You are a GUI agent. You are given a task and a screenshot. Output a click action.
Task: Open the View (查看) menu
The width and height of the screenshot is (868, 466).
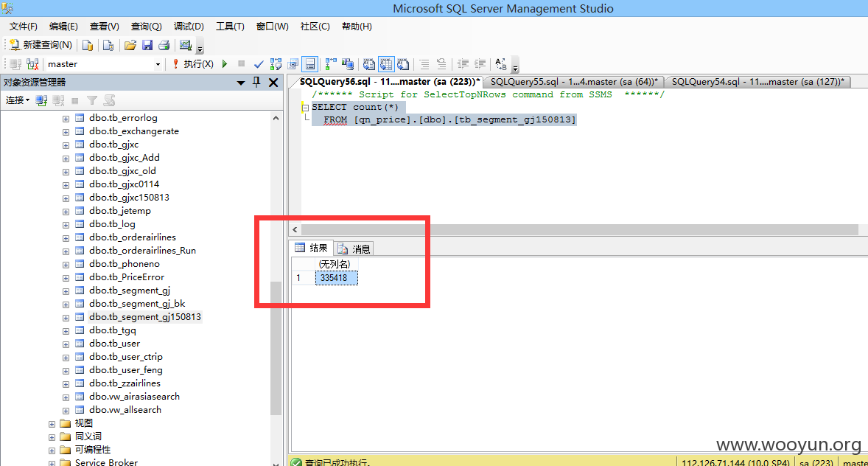tap(104, 27)
